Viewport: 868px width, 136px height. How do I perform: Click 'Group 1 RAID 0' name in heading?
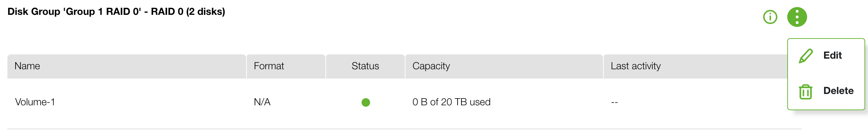point(102,12)
